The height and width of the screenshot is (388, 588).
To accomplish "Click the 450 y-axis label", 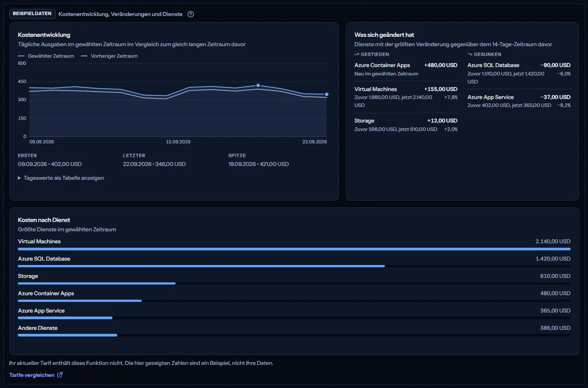I will [x=22, y=82].
